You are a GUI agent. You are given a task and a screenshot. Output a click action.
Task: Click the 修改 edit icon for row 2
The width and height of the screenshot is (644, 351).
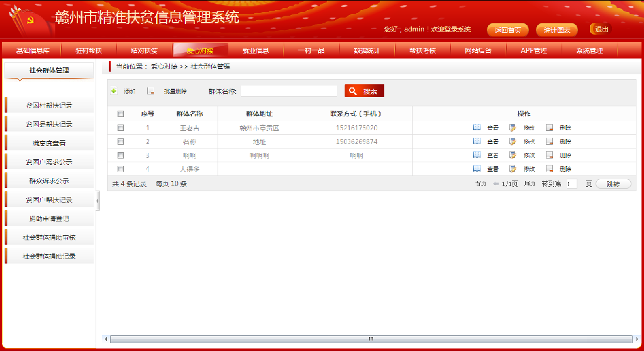[513, 142]
